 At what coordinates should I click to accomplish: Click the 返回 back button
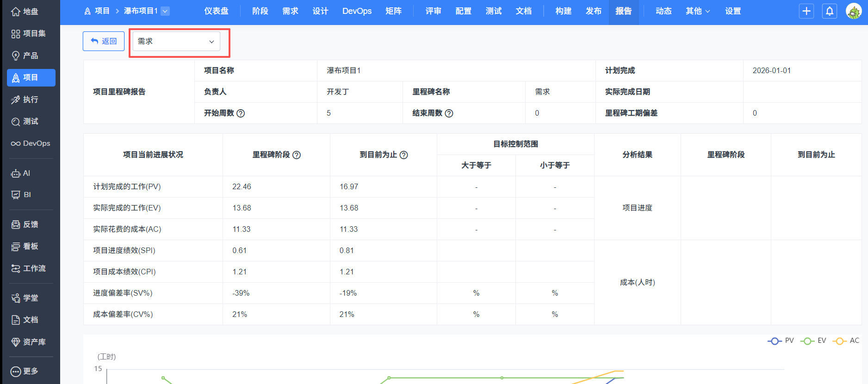tap(104, 41)
